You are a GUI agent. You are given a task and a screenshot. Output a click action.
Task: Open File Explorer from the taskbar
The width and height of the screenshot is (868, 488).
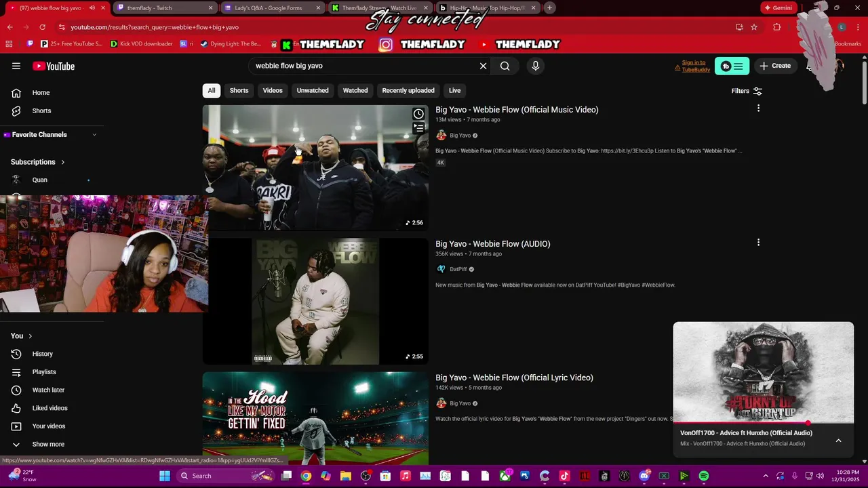(346, 476)
